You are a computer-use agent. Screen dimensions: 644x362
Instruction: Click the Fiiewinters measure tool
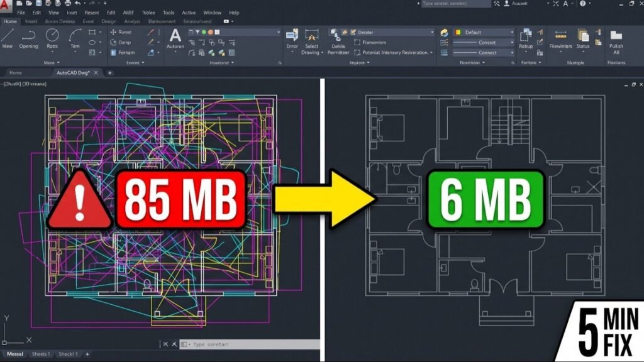pos(560,39)
